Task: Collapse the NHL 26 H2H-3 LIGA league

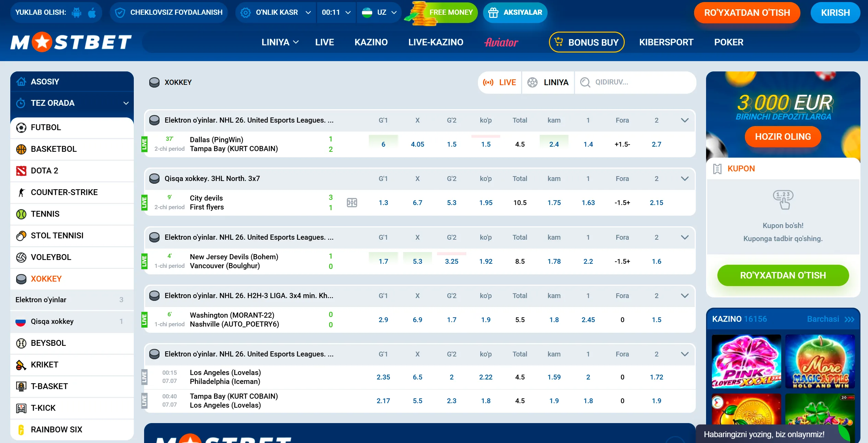Action: (685, 296)
